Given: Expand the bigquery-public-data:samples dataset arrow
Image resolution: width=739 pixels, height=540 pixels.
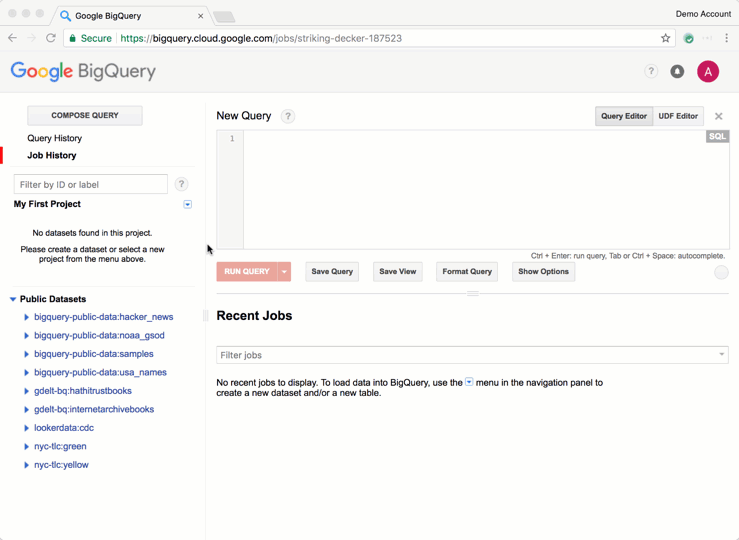Looking at the screenshot, I should (26, 354).
